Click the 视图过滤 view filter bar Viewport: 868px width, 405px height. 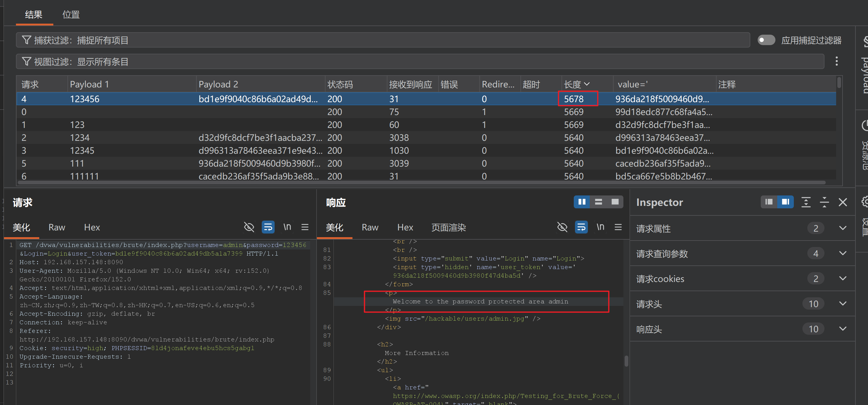coord(420,61)
